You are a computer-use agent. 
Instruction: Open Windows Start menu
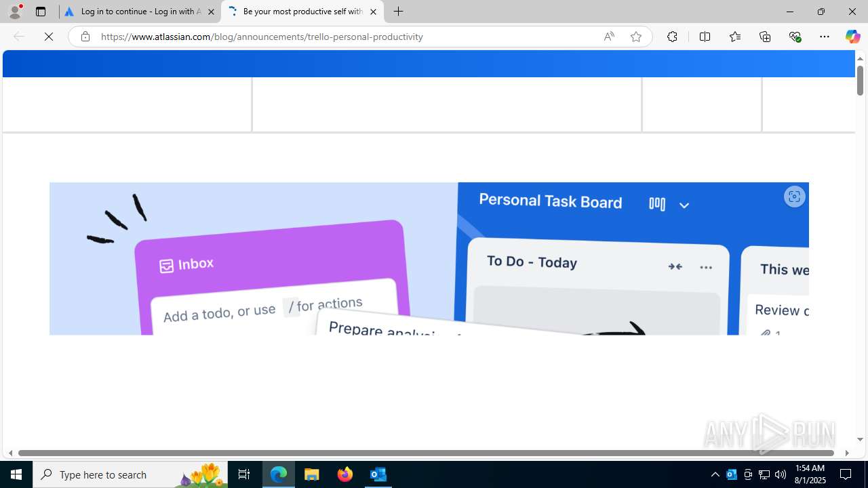point(16,474)
